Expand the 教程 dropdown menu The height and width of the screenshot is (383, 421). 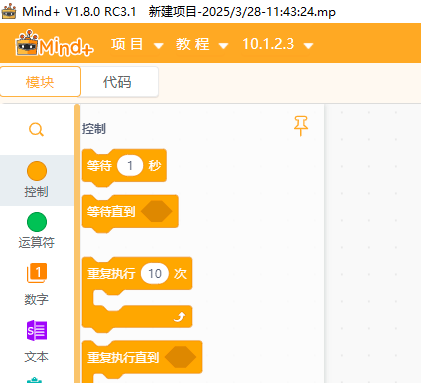[x=202, y=44]
